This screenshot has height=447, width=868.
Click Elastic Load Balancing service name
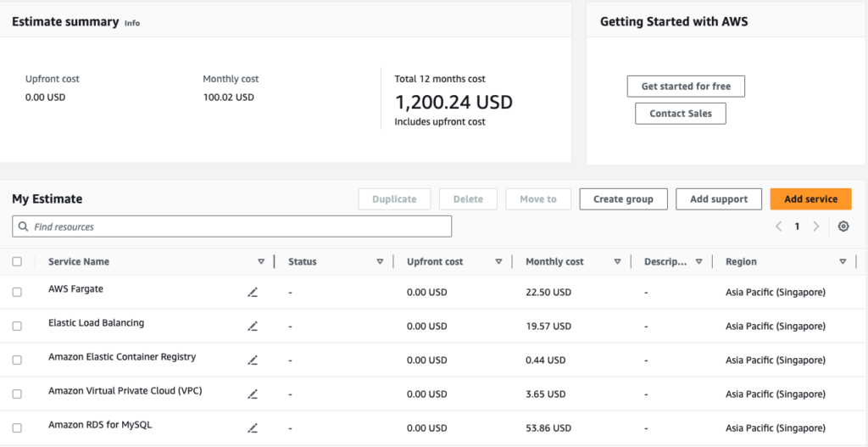[x=97, y=322]
